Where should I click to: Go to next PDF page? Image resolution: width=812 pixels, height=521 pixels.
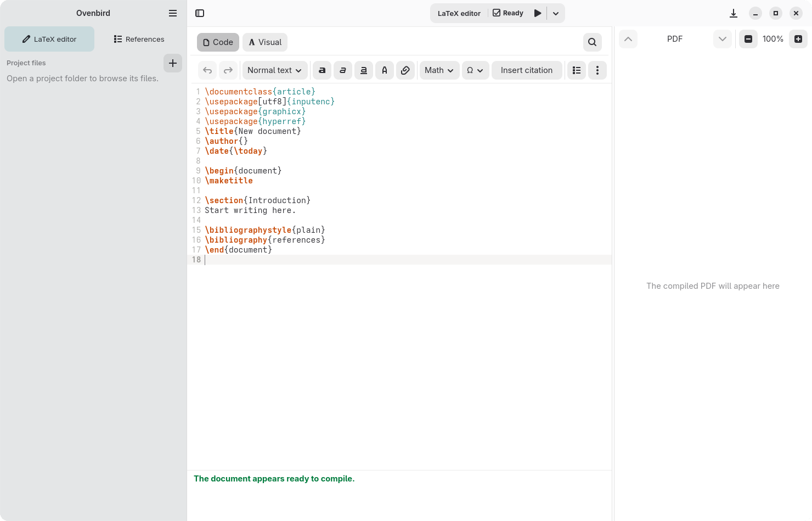[723, 39]
